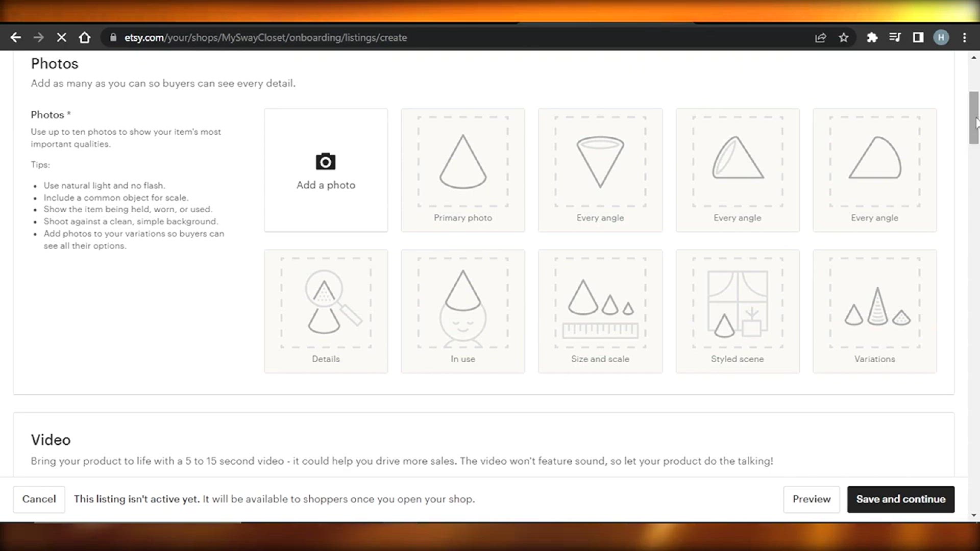Toggle the browser side panel
Screen dimensions: 980x551
918,37
